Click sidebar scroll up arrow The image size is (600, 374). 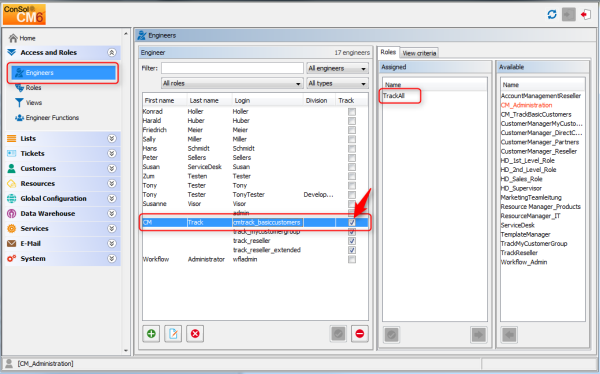click(126, 34)
